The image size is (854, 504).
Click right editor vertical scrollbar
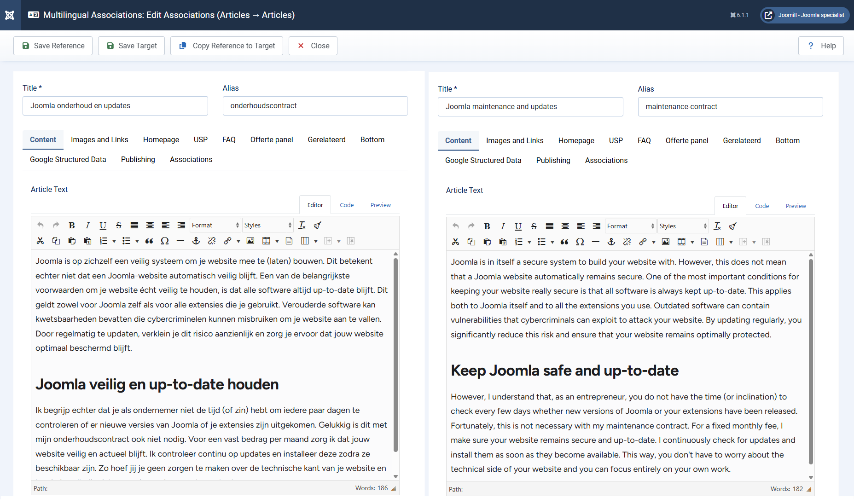pos(811,361)
